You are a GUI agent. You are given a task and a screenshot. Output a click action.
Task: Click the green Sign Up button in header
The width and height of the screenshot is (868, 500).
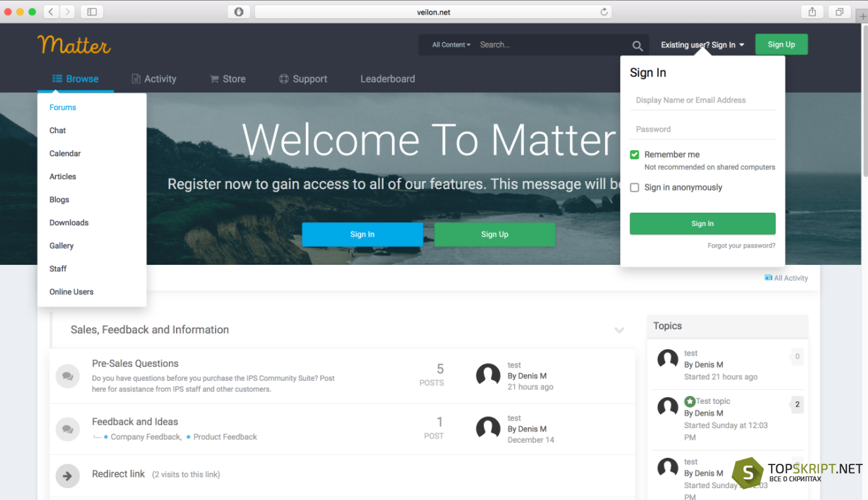tap(782, 45)
